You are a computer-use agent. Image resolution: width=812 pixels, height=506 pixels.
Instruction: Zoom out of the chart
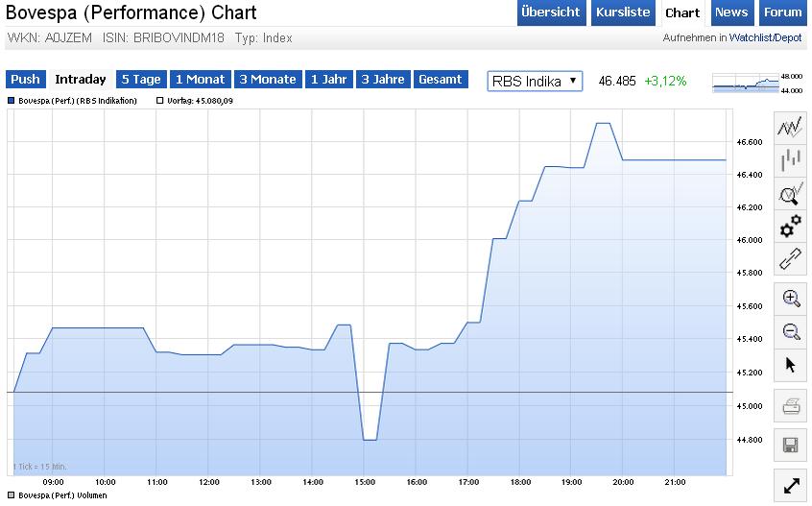(x=791, y=331)
